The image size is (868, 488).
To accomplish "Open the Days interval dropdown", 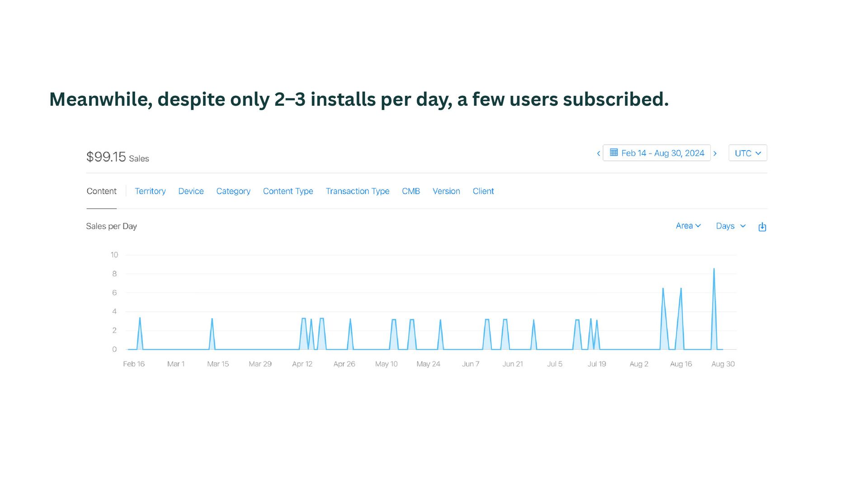I will point(730,226).
